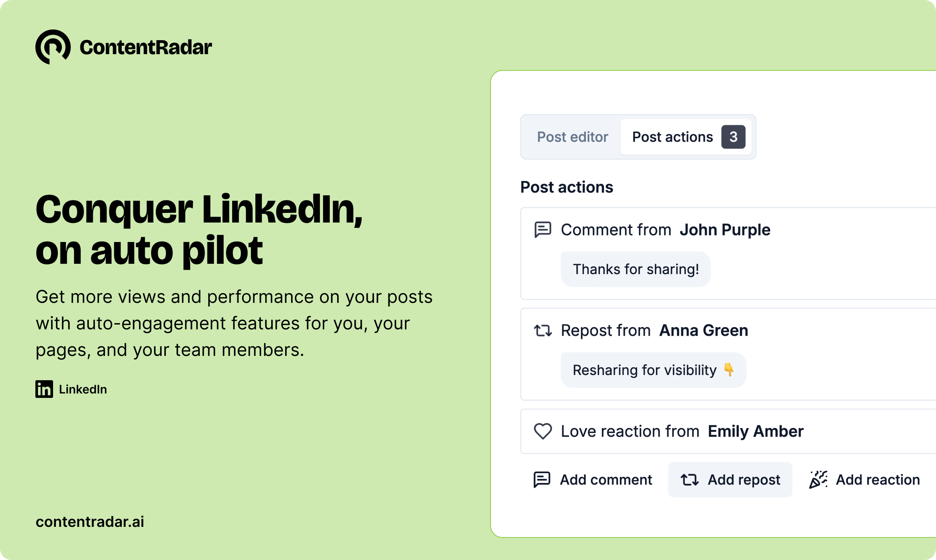Click the ContentRadar brand name text
The width and height of the screenshot is (936, 560).
click(146, 47)
